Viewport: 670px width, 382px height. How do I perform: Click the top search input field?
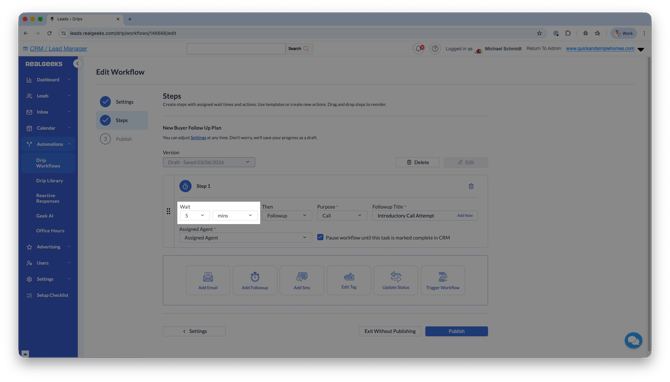[x=236, y=49]
